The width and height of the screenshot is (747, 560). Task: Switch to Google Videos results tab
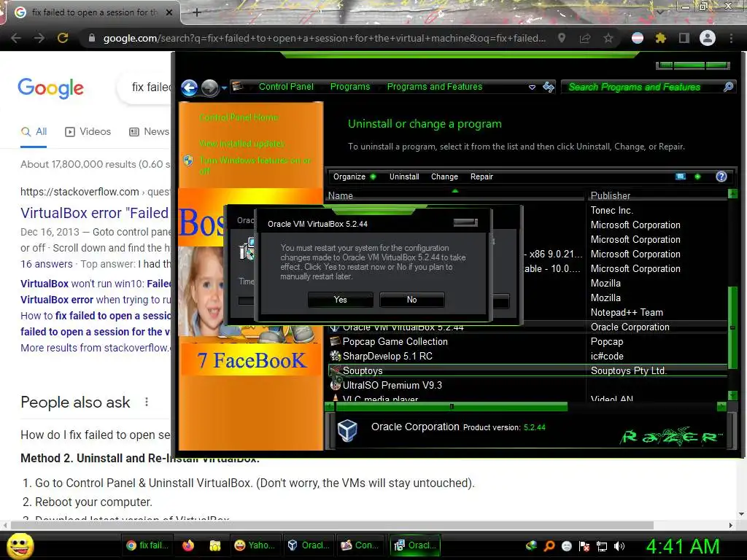point(88,132)
